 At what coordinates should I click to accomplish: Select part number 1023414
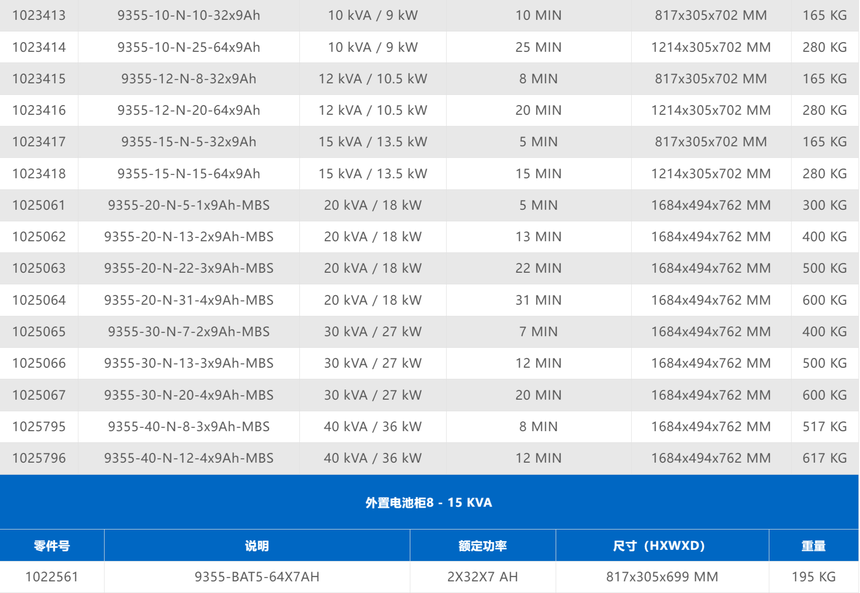[x=39, y=47]
